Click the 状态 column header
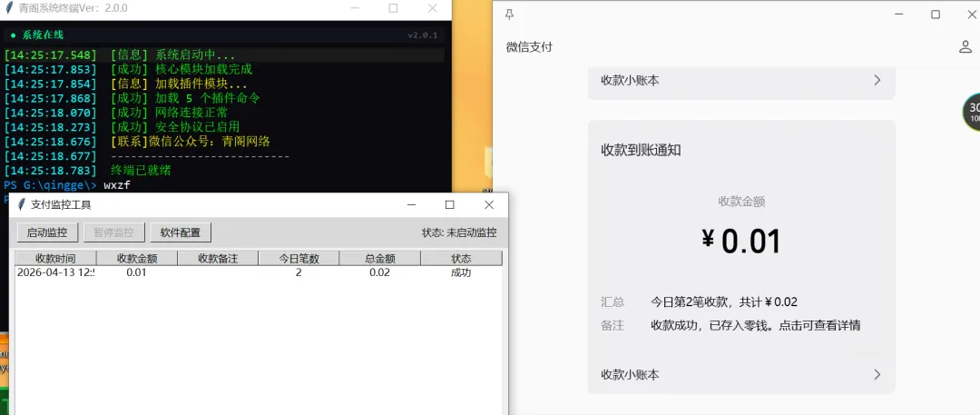 coord(461,258)
